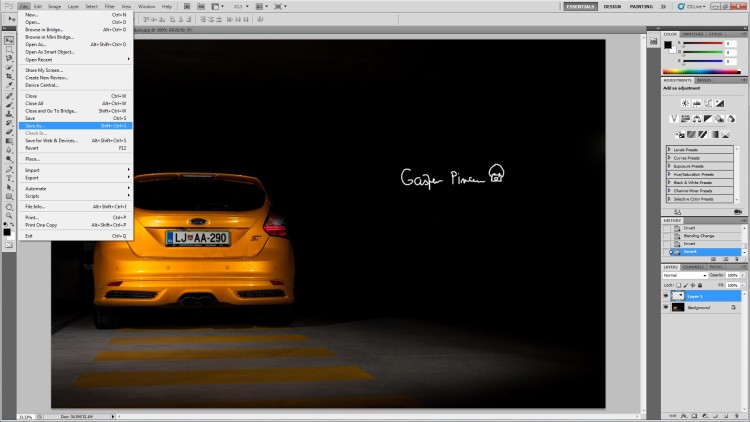Switch to the Masks tab
The image size is (750, 422).
pos(704,80)
